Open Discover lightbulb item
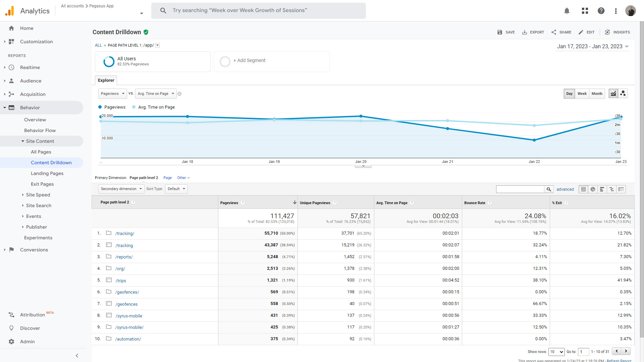 30,328
